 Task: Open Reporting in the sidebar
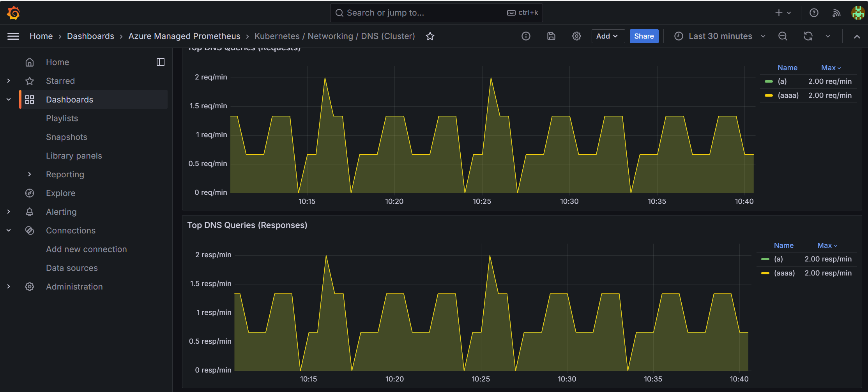coord(65,174)
